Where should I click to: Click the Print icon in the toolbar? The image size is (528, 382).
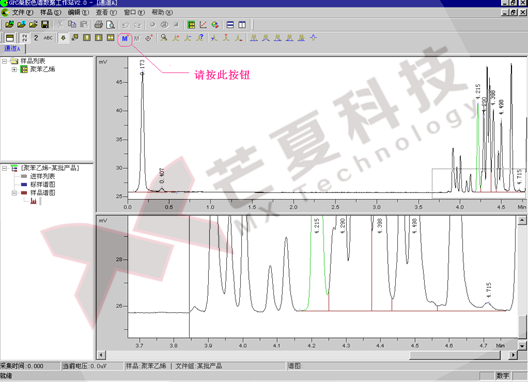coord(98,25)
